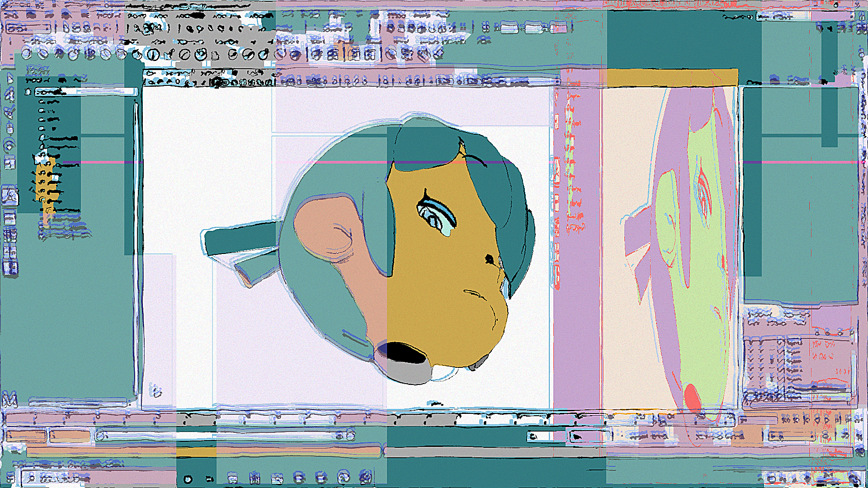Pick the Rotate tool in toolbox

tap(10, 145)
